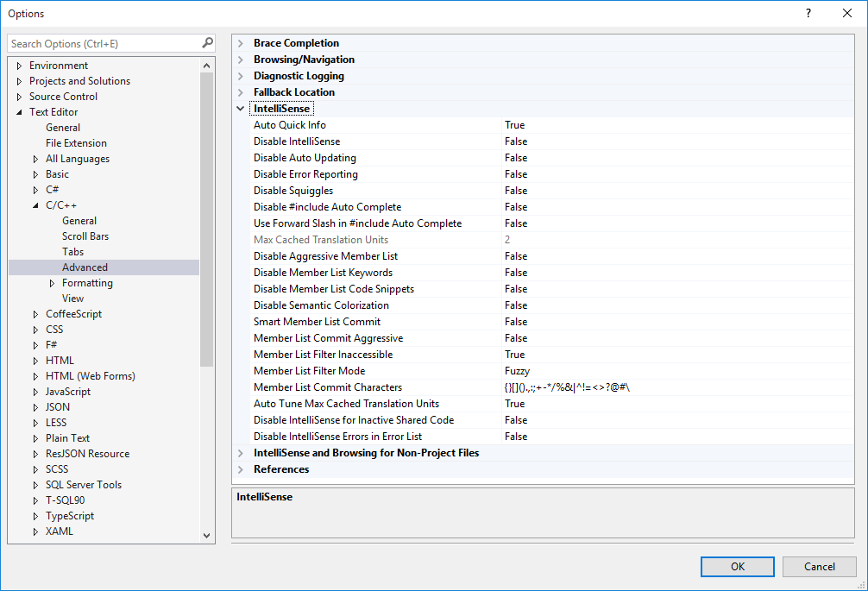Expand the Brace Completion section
The width and height of the screenshot is (868, 591).
[241, 43]
